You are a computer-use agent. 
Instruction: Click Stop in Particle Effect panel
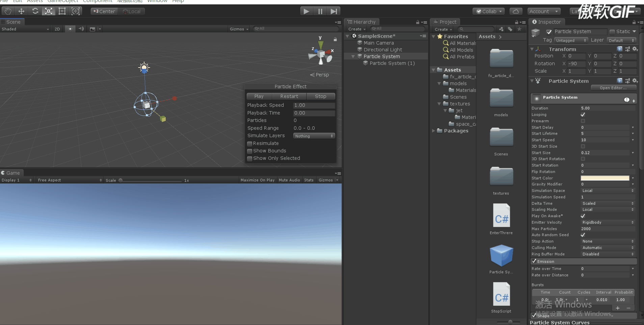pyautogui.click(x=321, y=96)
